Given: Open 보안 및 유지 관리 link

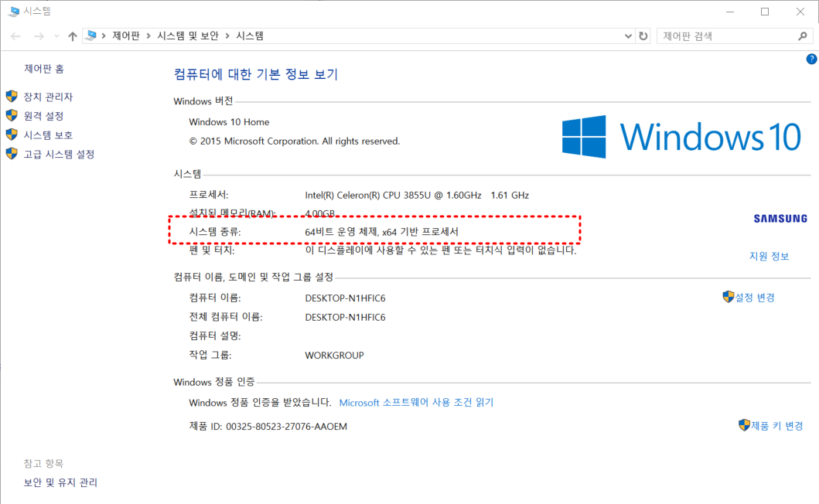Looking at the screenshot, I should pyautogui.click(x=60, y=482).
